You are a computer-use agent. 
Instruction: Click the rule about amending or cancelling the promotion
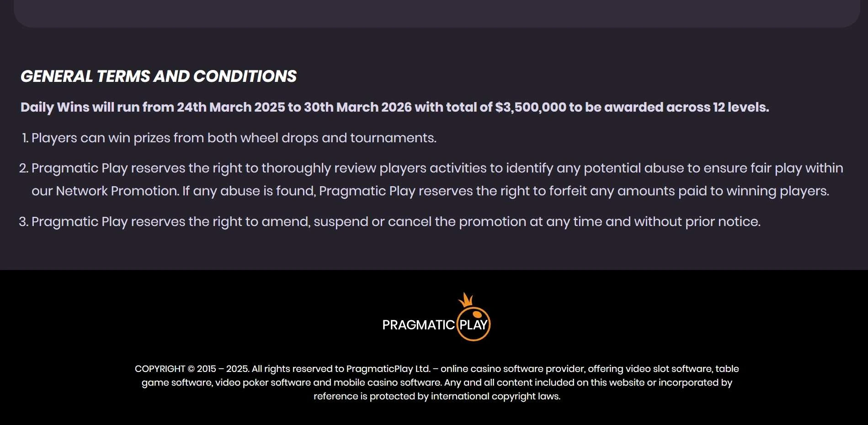pos(396,221)
